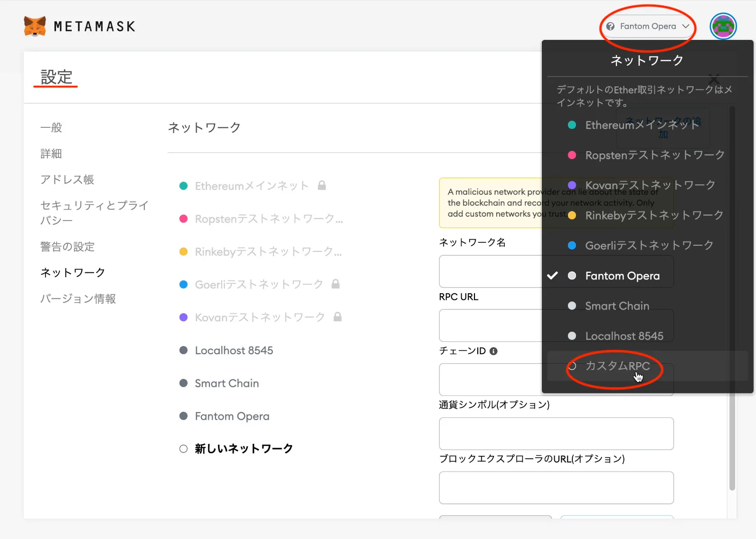Image resolution: width=756 pixels, height=539 pixels.
Task: Click the 設定 page heading
Action: [x=56, y=77]
